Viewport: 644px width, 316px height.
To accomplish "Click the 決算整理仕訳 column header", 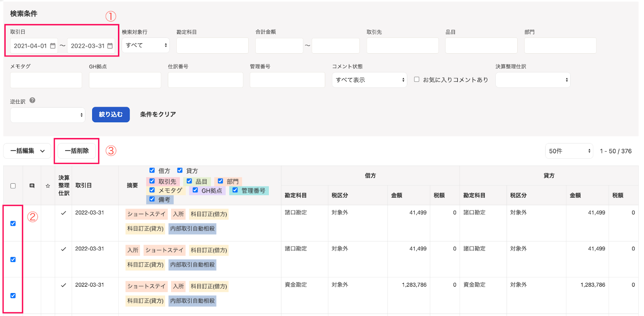I will coord(64,185).
